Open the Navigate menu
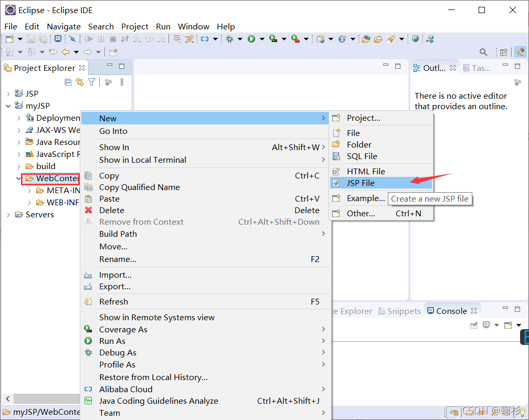529x420 pixels. tap(64, 26)
